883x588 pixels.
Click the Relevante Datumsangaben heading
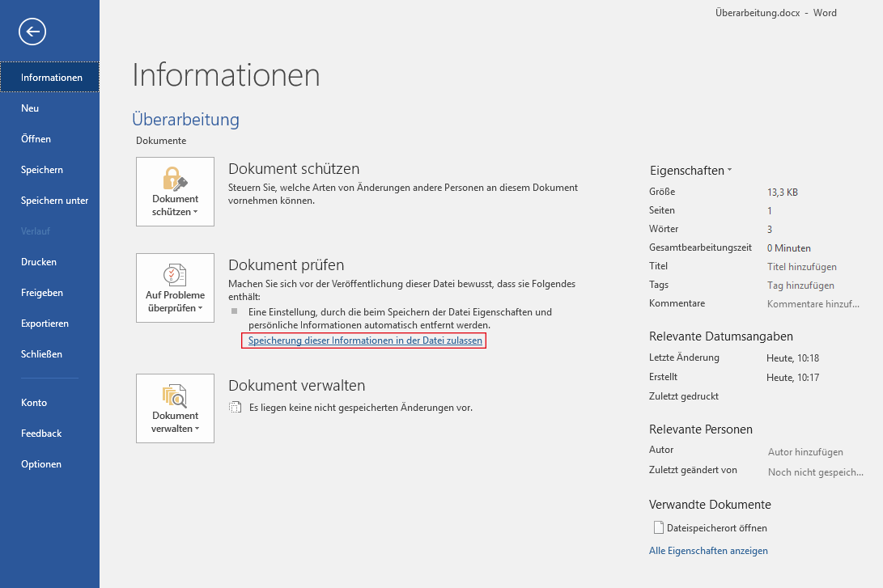(721, 336)
